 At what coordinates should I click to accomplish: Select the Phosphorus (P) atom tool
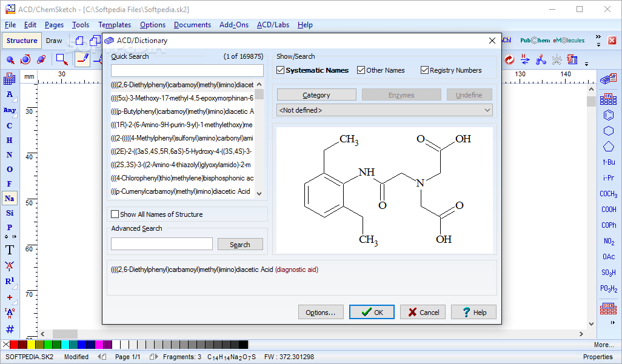pyautogui.click(x=10, y=227)
